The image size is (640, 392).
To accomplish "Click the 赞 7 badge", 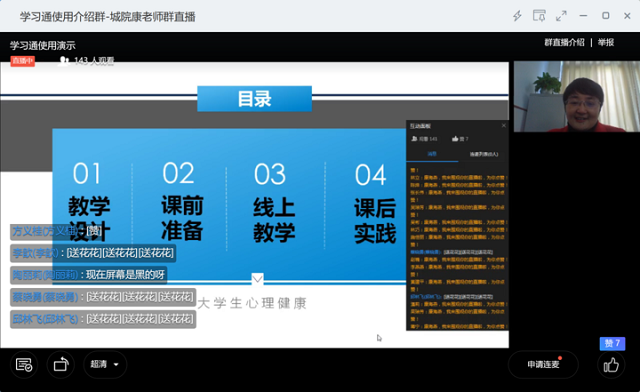I will 612,343.
